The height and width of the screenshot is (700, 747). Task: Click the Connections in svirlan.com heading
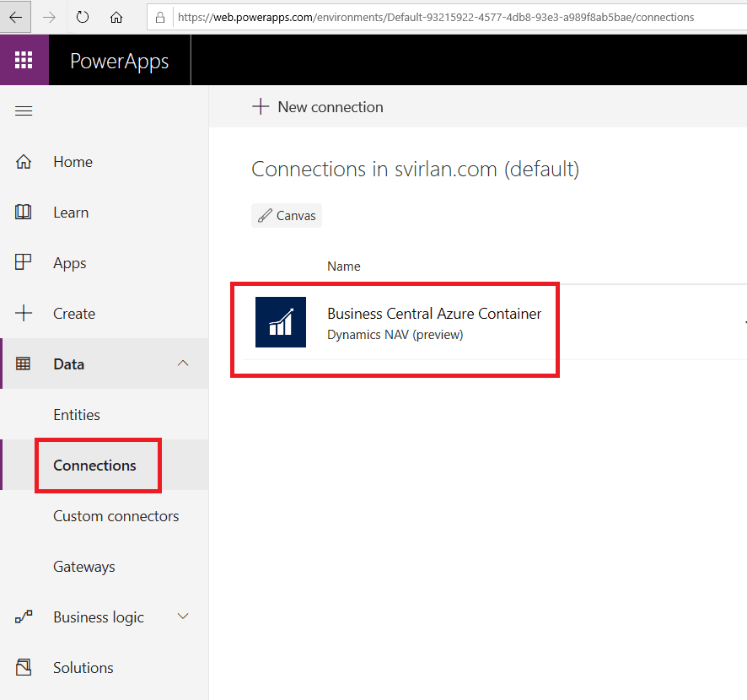(x=416, y=170)
